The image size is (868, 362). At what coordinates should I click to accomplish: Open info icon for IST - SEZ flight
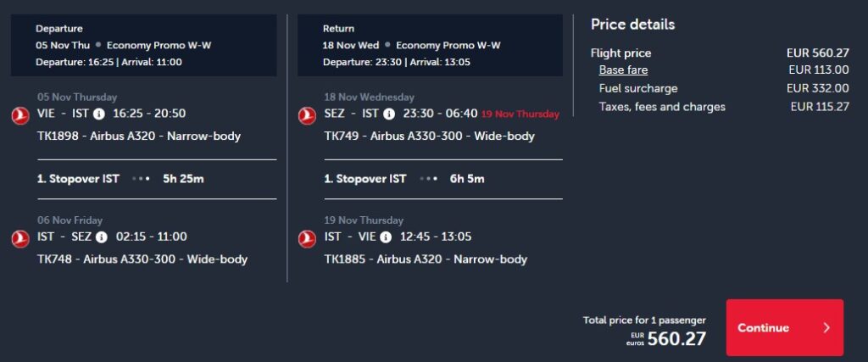point(102,237)
